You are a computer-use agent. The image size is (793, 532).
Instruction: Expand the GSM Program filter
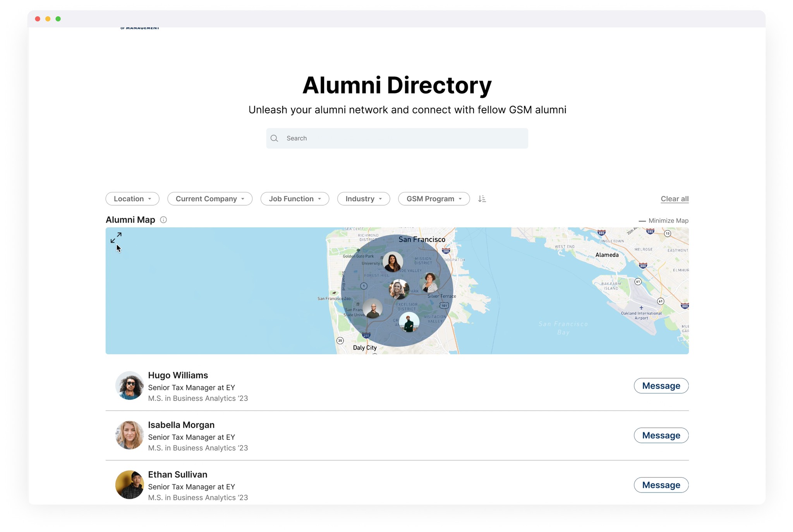point(434,199)
